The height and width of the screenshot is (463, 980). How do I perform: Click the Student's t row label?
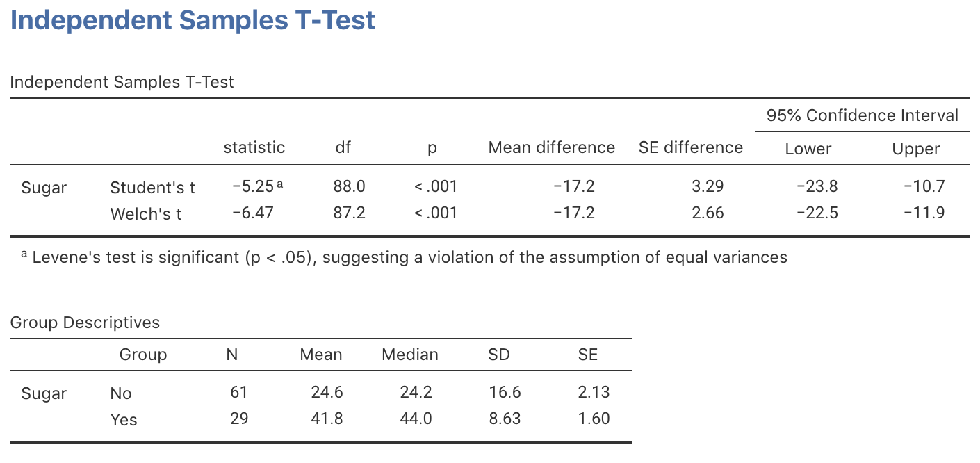[152, 188]
